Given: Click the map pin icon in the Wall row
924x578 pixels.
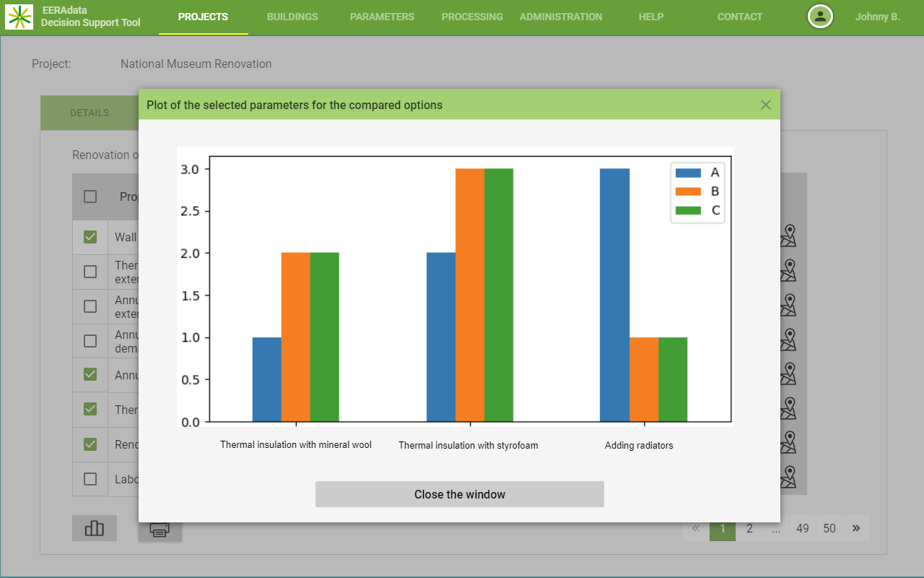Looking at the screenshot, I should (x=788, y=236).
